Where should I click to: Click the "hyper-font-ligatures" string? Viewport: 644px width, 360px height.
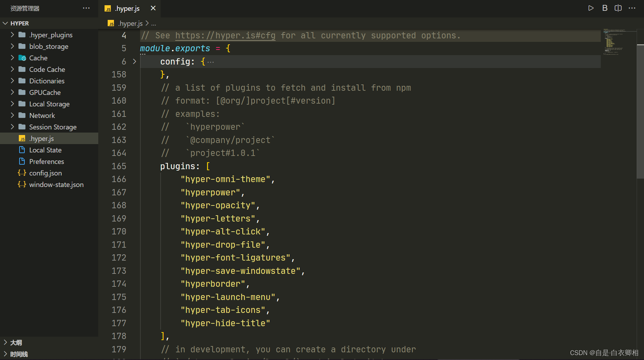pyautogui.click(x=235, y=258)
